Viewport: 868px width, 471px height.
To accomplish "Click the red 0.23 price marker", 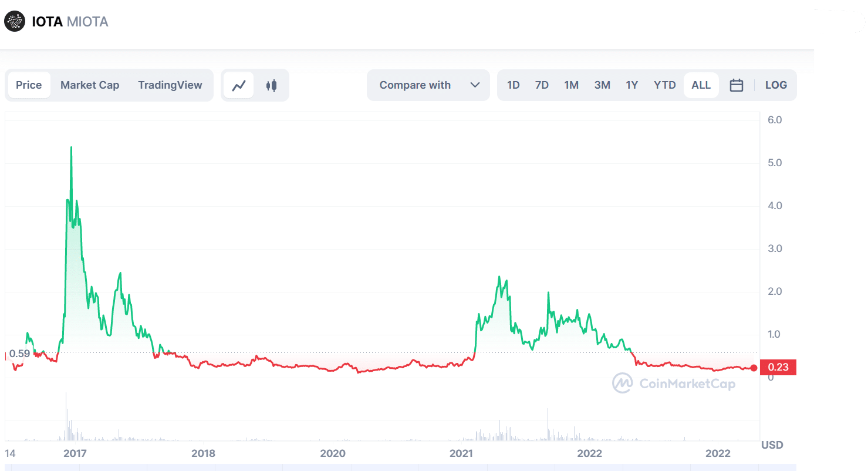I will (778, 367).
